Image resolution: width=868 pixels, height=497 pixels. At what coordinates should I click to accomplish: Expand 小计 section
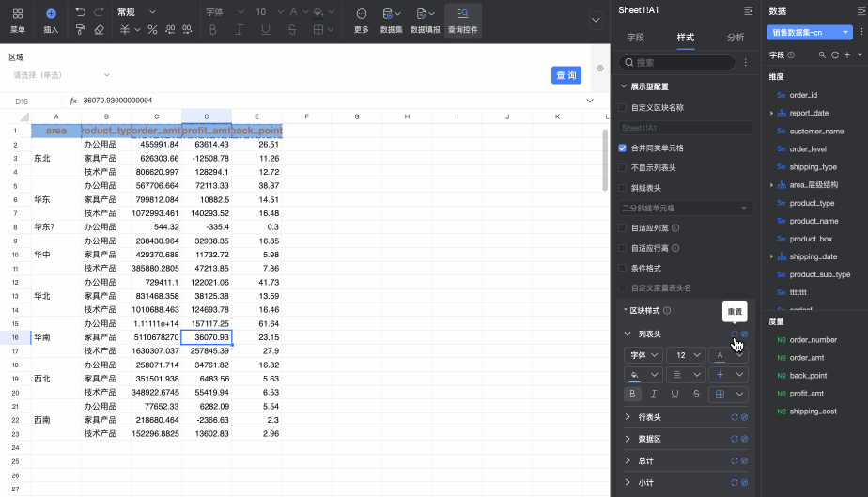tap(628, 483)
